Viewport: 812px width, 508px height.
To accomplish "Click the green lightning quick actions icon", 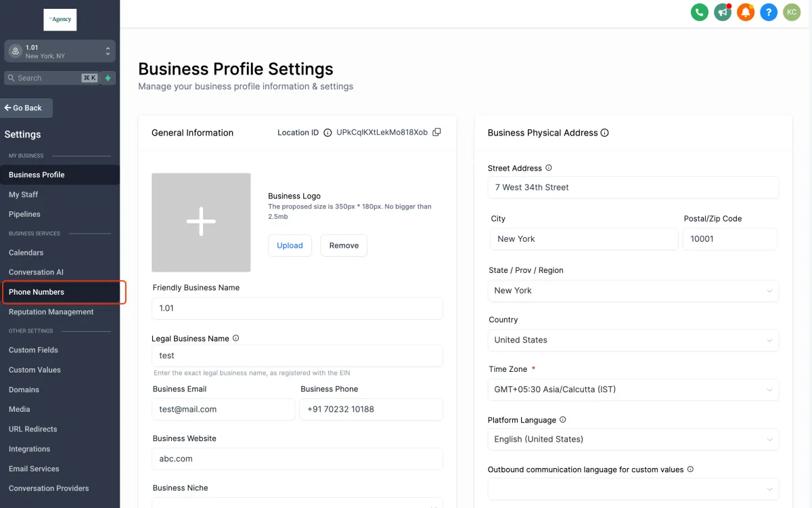I will point(108,78).
